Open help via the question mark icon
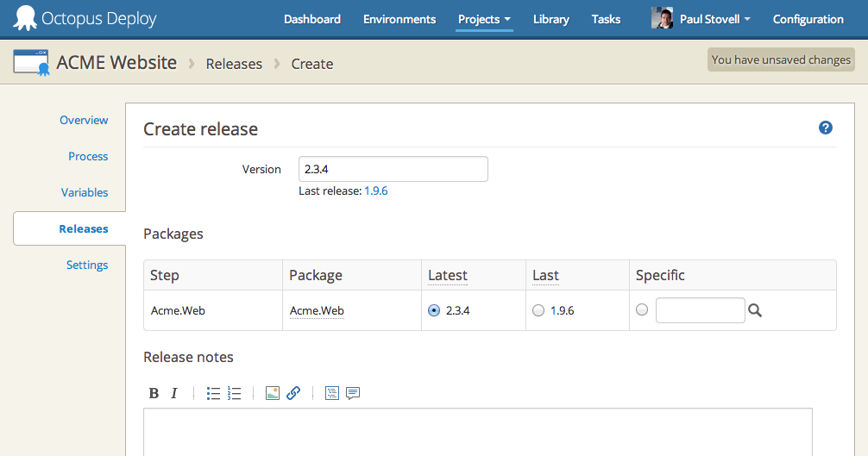 [826, 128]
